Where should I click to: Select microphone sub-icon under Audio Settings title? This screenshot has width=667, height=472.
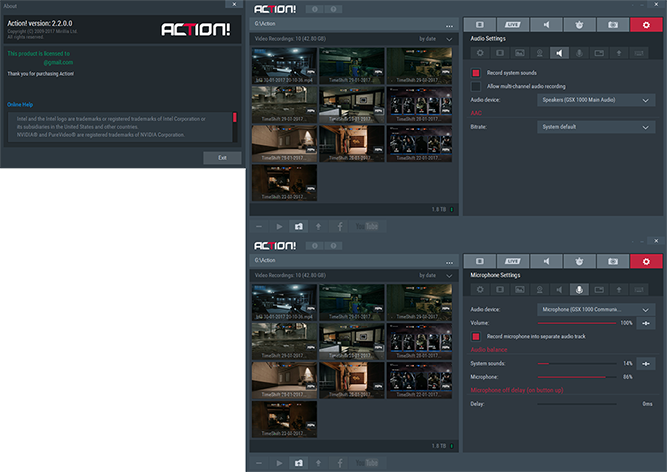point(579,53)
